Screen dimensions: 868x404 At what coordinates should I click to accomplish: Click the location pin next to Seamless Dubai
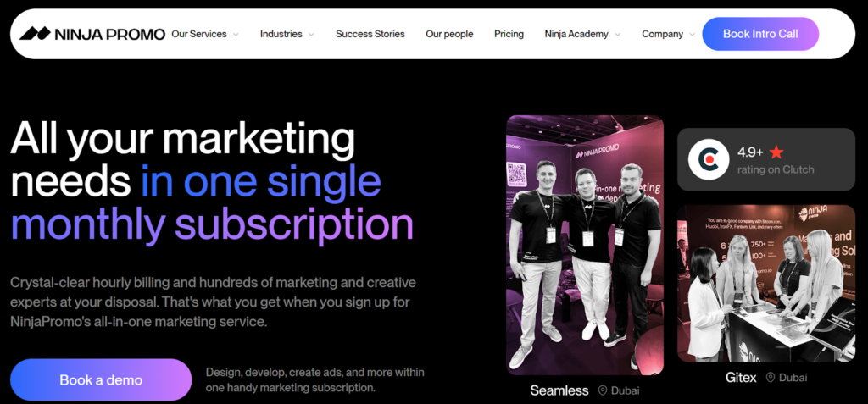coord(603,390)
